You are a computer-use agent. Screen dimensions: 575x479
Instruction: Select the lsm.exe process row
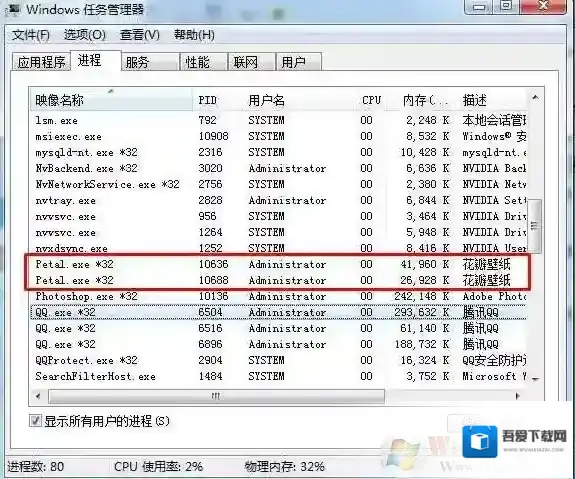click(x=279, y=120)
